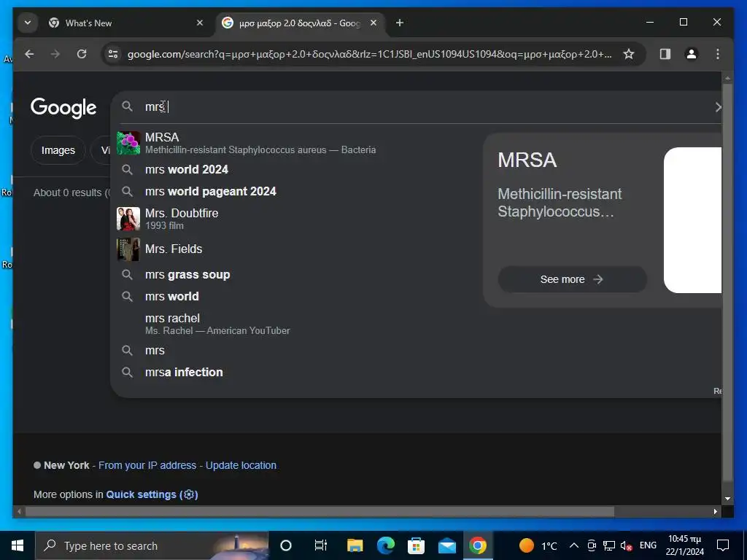This screenshot has height=560, width=747.
Task: Open the clock and date flyout
Action: [x=684, y=545]
